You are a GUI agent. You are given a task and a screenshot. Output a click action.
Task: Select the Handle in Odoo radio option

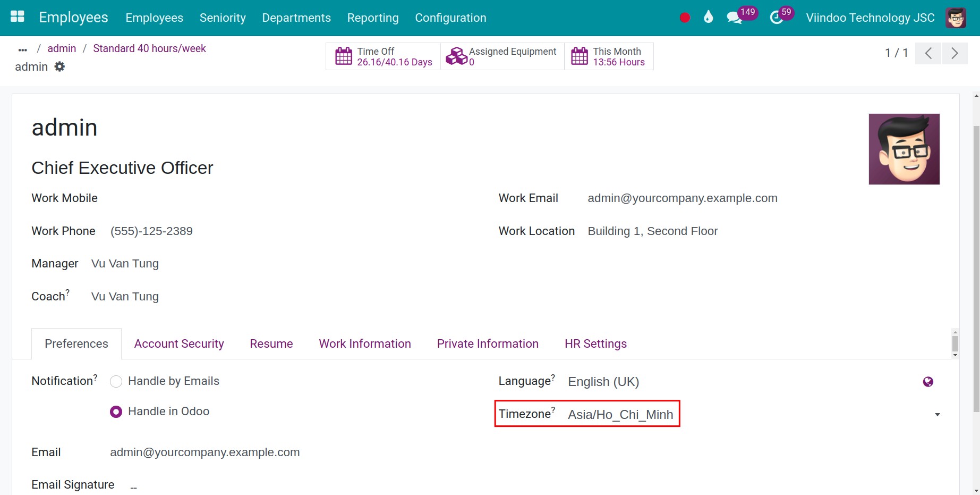pos(116,412)
